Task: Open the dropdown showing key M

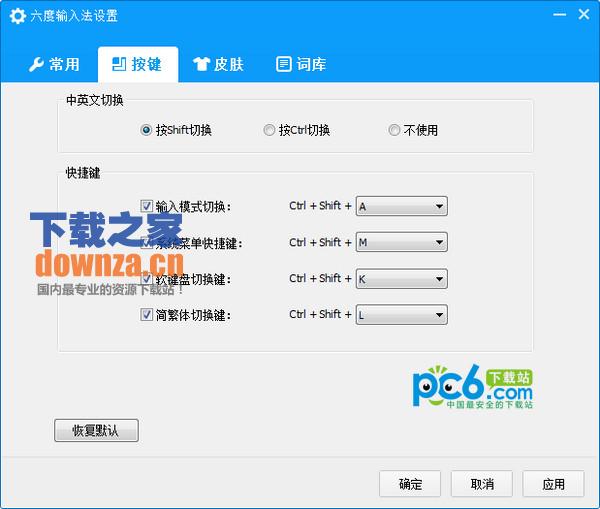Action: coord(401,242)
